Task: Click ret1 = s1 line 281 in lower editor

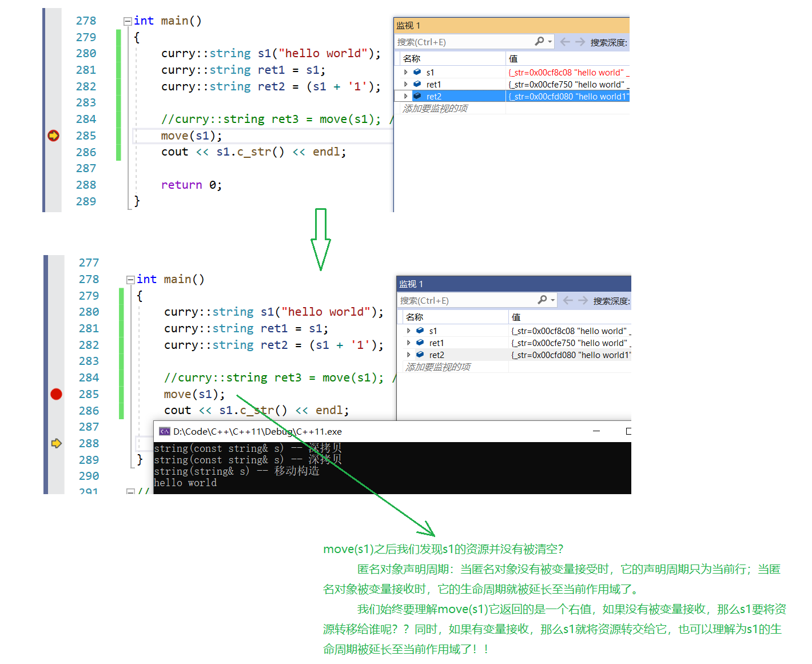Action: [x=246, y=328]
